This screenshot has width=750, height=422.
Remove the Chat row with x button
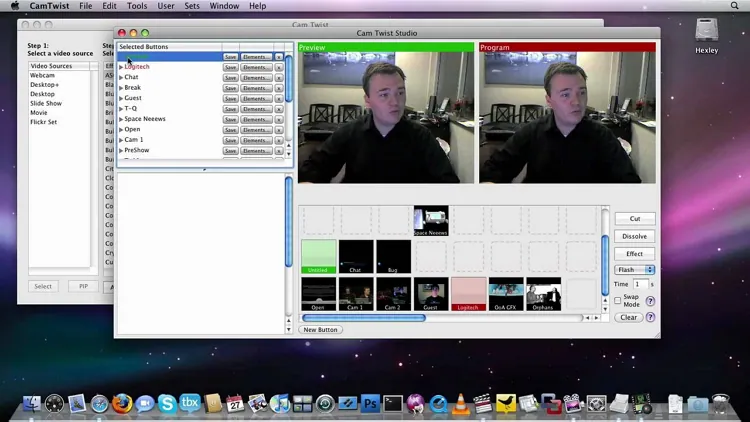coord(279,78)
